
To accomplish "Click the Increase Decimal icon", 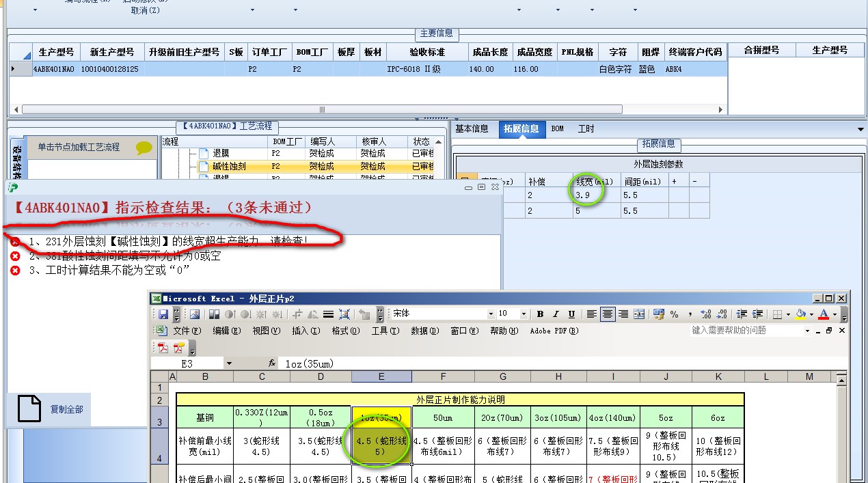I will point(706,314).
